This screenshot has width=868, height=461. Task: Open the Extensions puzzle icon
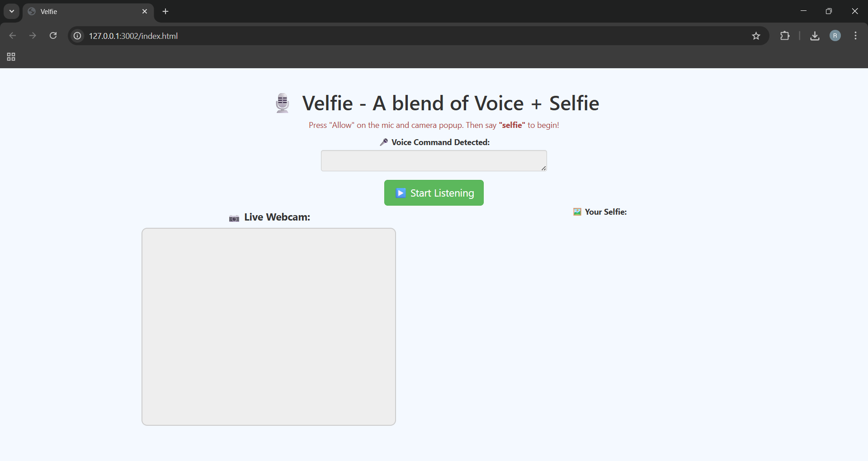coord(785,36)
